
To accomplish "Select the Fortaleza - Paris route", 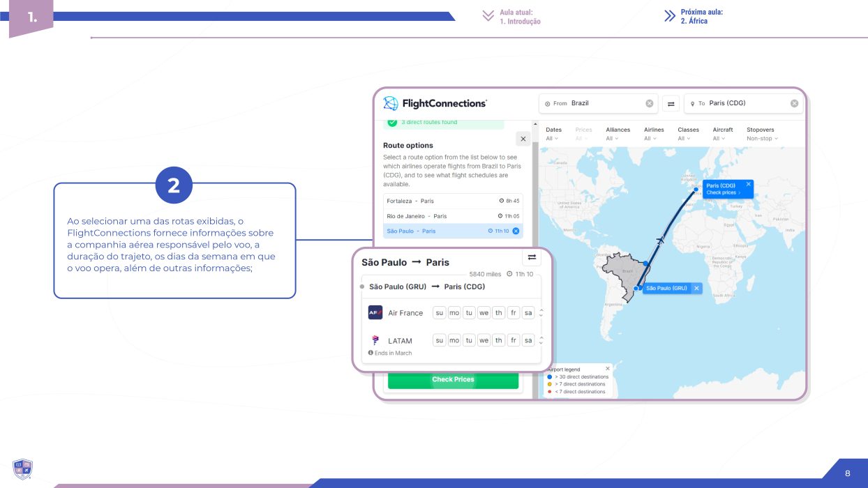I will (x=453, y=201).
